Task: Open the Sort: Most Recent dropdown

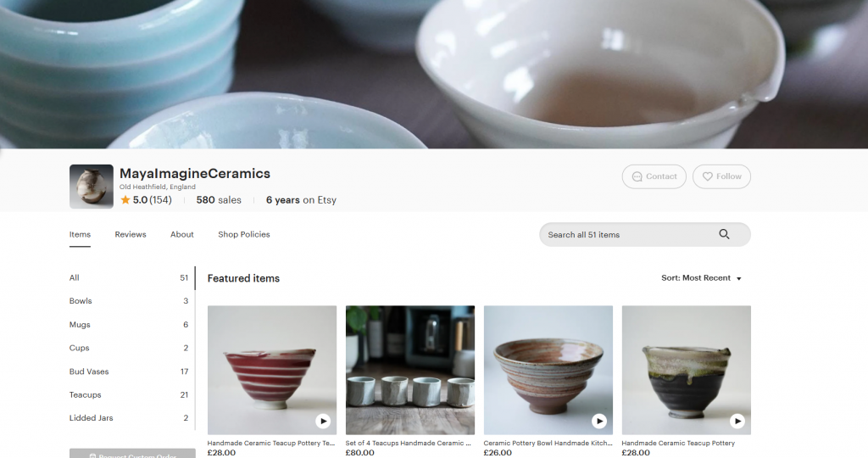Action: tap(701, 278)
